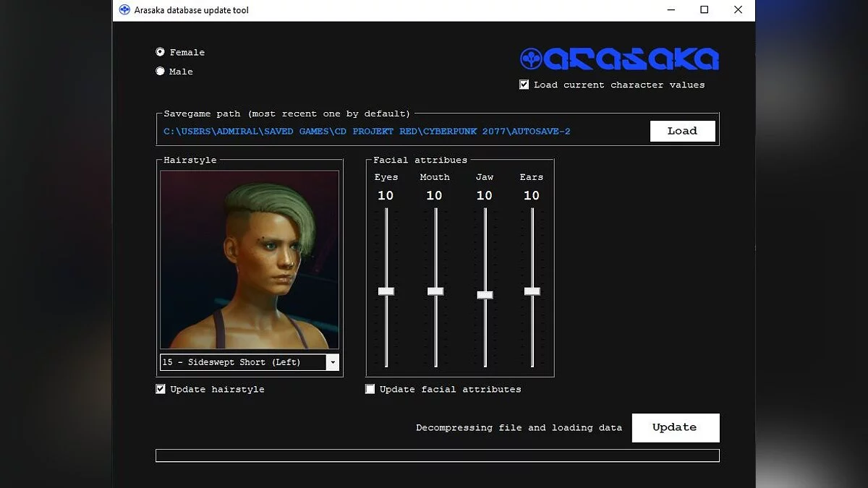Enable Update facial attributes checkbox
This screenshot has height=488, width=868.
pyautogui.click(x=370, y=389)
